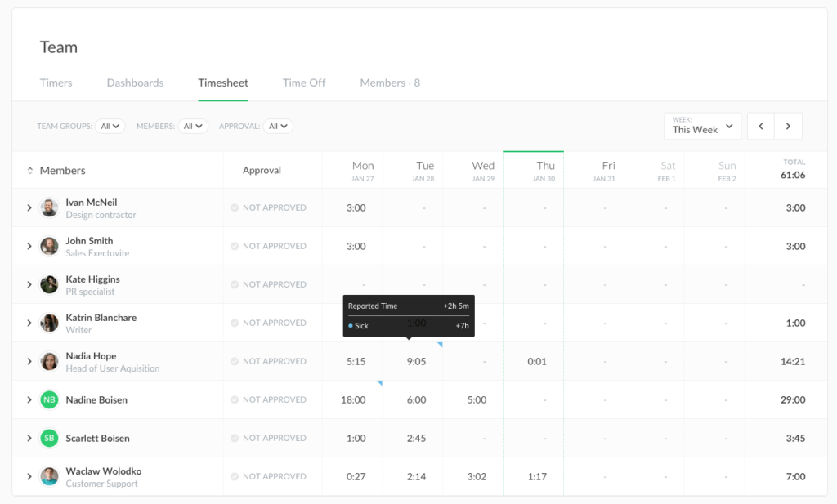Open the Team Groups filter dropdown
Viewport: 837px width, 504px height.
110,127
